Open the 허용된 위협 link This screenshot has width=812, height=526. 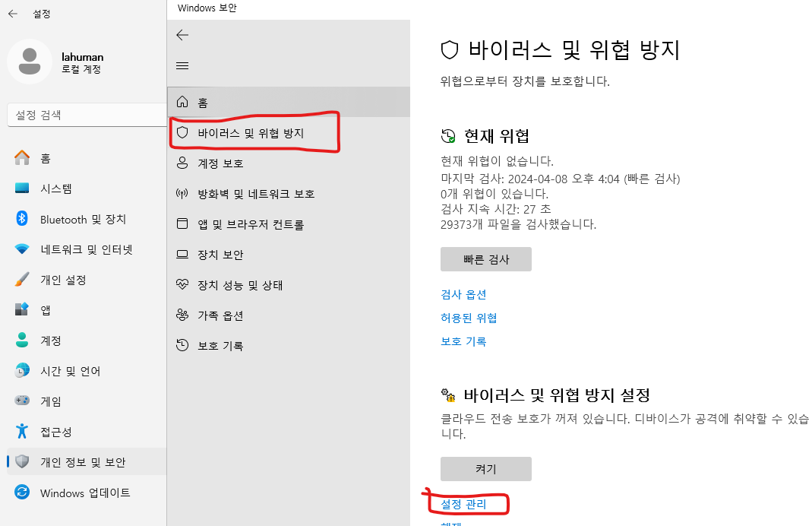point(469,318)
